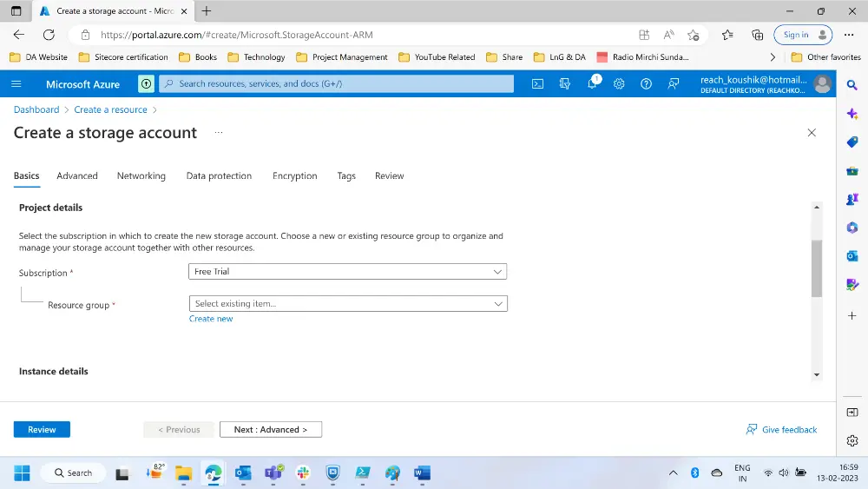
Task: Open the Technology bookmarks folder
Action: coord(256,57)
